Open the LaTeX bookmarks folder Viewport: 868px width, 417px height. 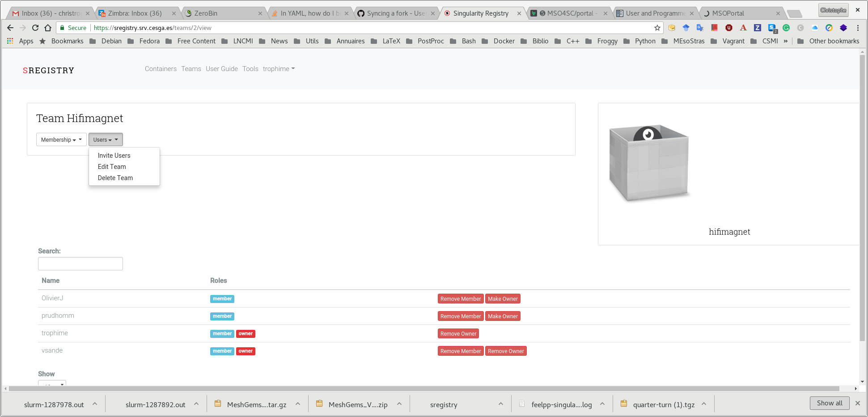[x=385, y=41]
